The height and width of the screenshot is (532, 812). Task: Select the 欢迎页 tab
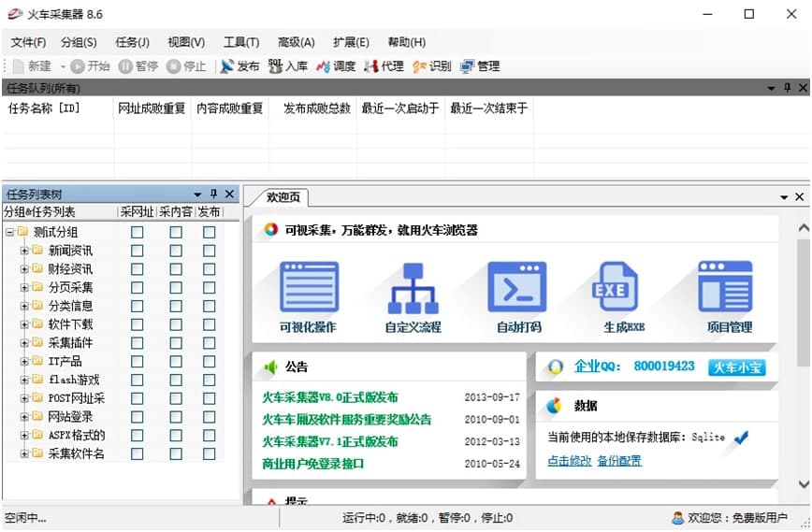283,197
